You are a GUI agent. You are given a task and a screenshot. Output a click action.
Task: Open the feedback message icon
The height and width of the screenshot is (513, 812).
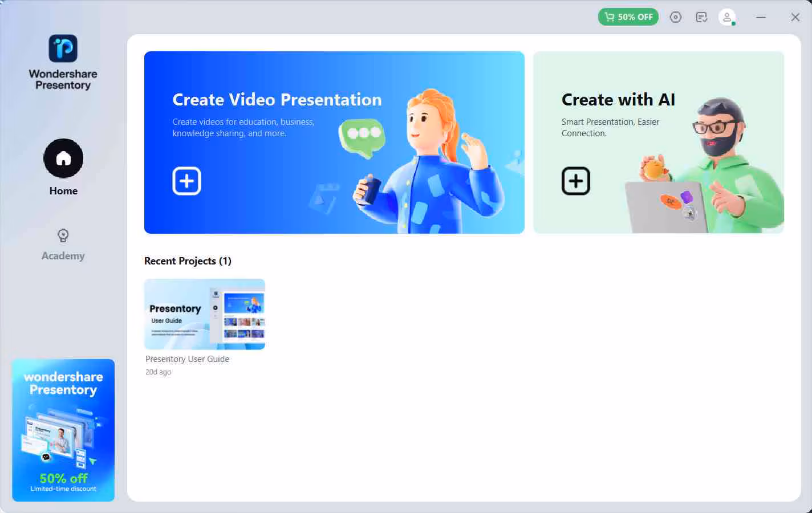(x=702, y=17)
